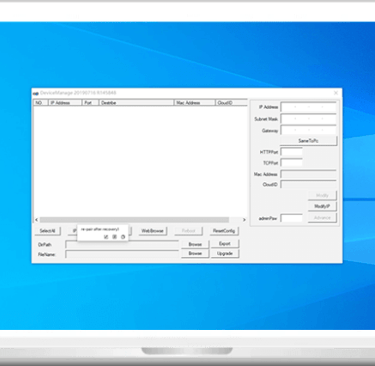Click the ResetConfig button
This screenshot has width=375, height=366.
pyautogui.click(x=224, y=231)
